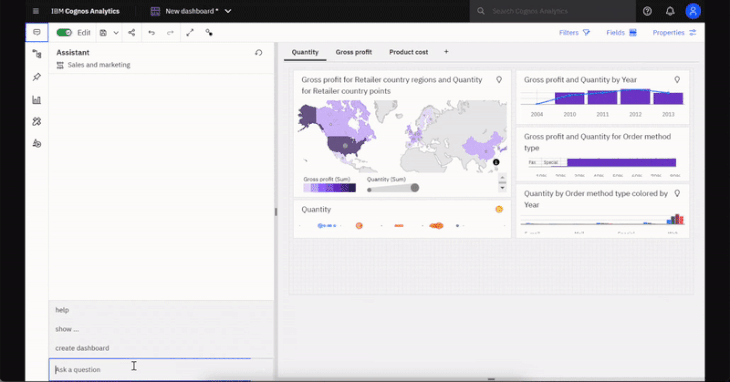Open the Assistant panel icon
Viewport: 730px width, 382px height.
point(37,33)
